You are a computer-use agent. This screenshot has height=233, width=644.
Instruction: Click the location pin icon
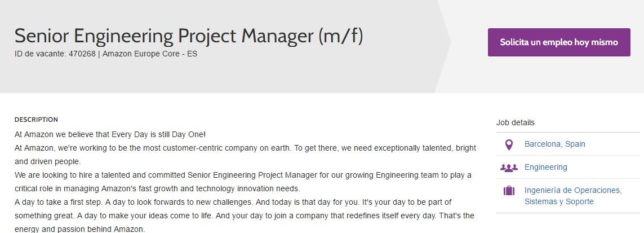pyautogui.click(x=509, y=144)
